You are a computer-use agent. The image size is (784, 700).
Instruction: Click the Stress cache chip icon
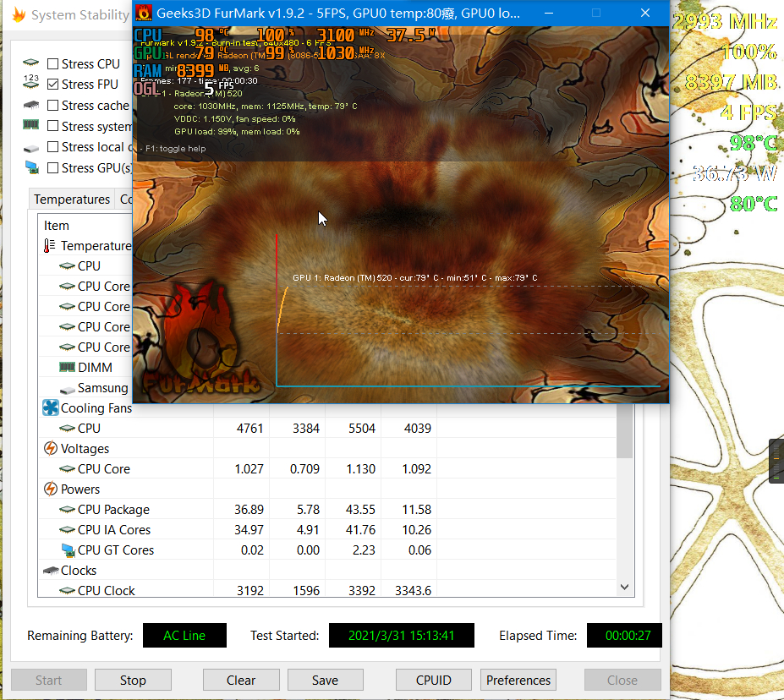pyautogui.click(x=31, y=105)
